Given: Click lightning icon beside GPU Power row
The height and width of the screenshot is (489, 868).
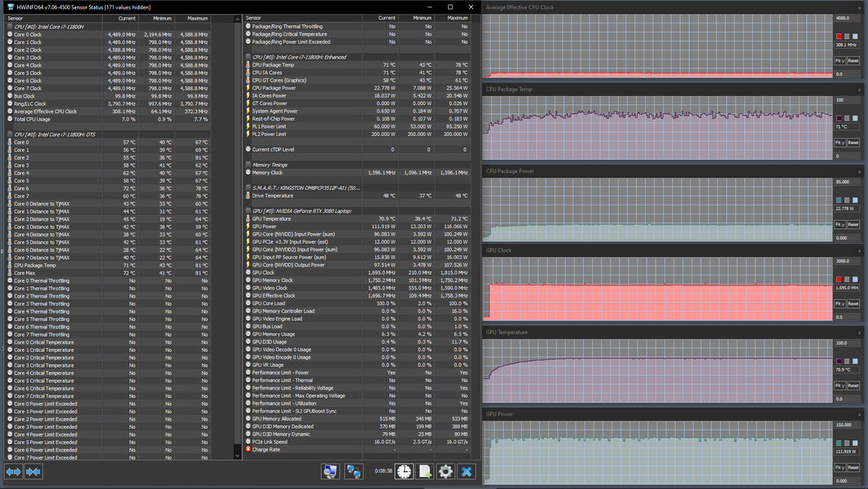Looking at the screenshot, I should pyautogui.click(x=248, y=226).
